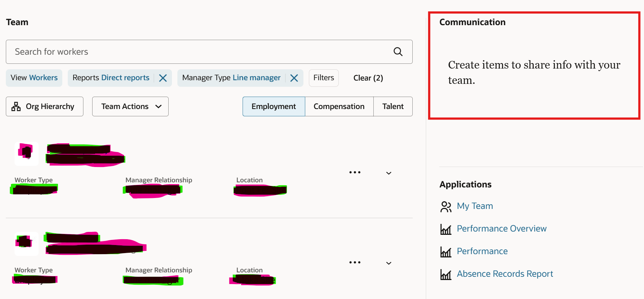This screenshot has width=644, height=299.
Task: Click the Performance Overview chart icon
Action: point(446,229)
